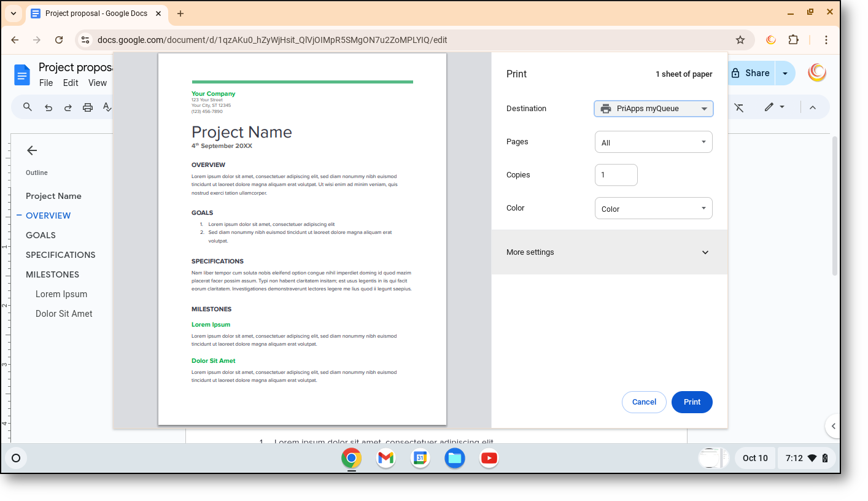Click the print preview page thumbnail
This screenshot has height=501, width=868.
tap(302, 239)
